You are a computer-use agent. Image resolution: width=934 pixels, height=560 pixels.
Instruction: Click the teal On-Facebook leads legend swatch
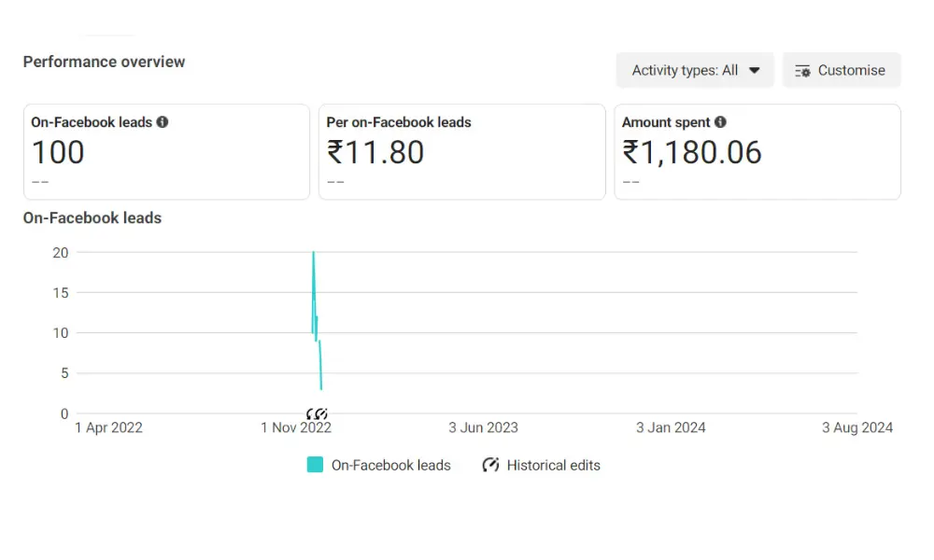tap(315, 465)
